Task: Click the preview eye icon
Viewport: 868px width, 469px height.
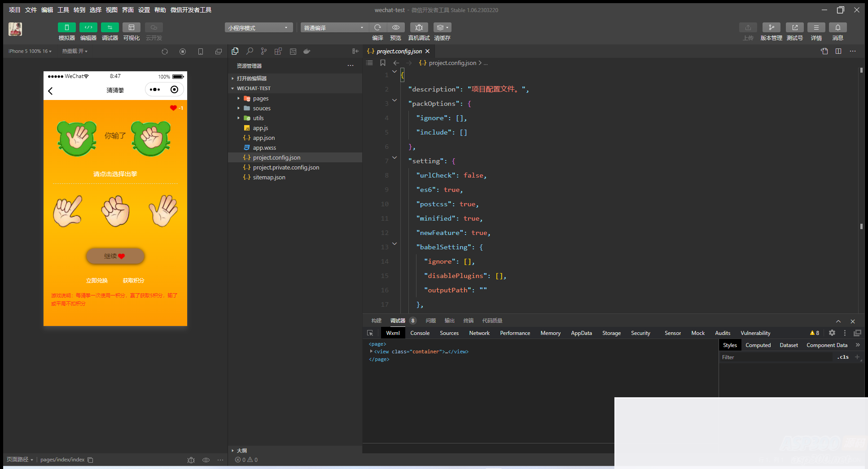Action: [x=395, y=28]
